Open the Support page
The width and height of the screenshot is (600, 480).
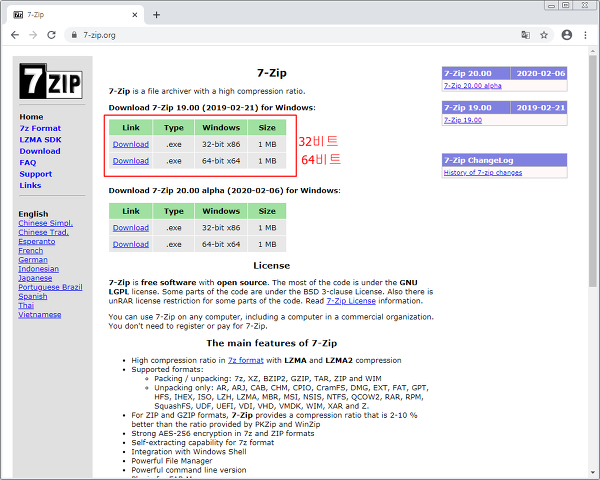click(x=36, y=174)
